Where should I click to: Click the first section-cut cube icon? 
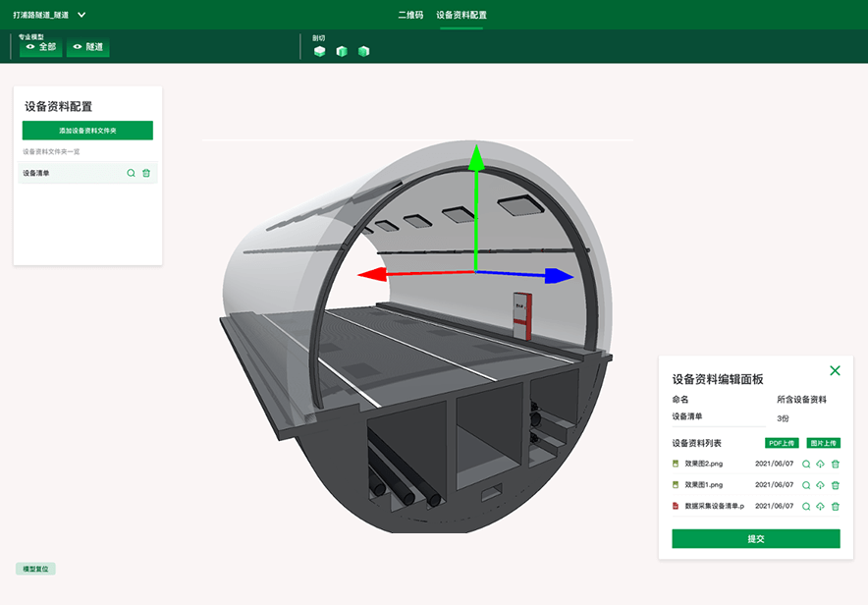click(x=319, y=51)
